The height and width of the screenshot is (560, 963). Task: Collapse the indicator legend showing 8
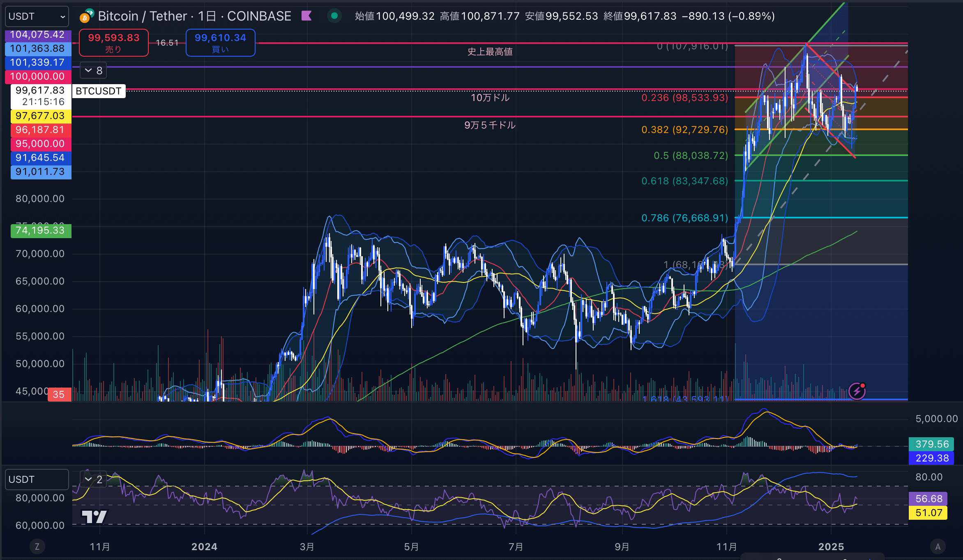[x=93, y=71]
